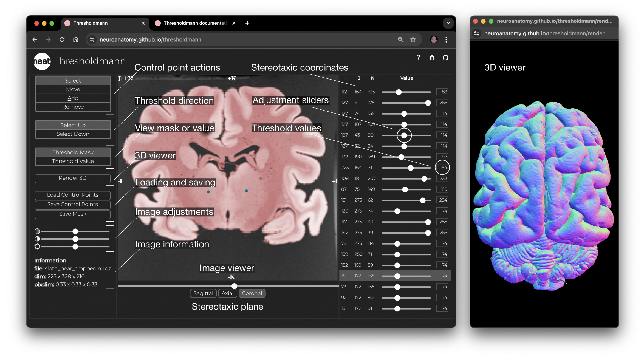This screenshot has height=354, width=644.
Task: Click the browser home icon
Action: click(76, 39)
